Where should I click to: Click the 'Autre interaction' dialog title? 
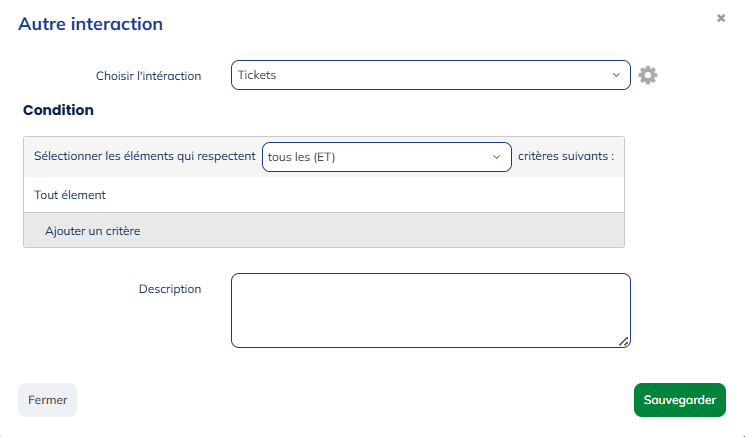[90, 24]
